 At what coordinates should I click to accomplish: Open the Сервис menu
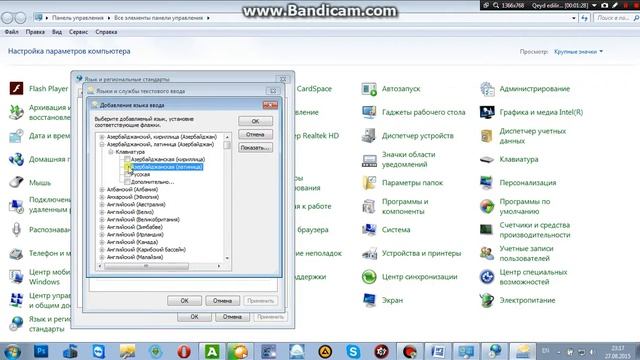click(78, 32)
